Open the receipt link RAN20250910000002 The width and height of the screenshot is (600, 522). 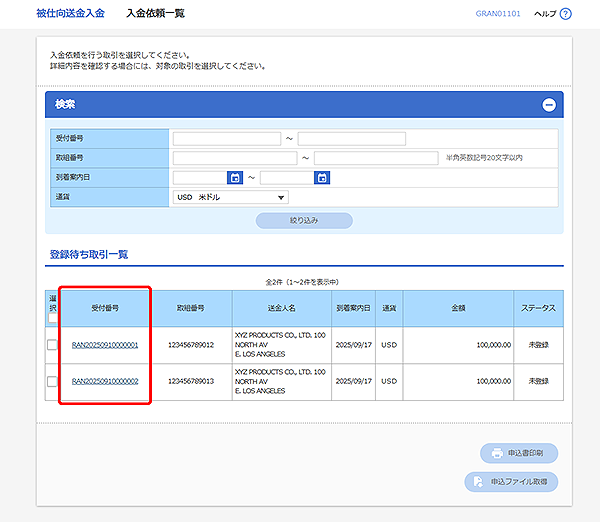(x=105, y=382)
